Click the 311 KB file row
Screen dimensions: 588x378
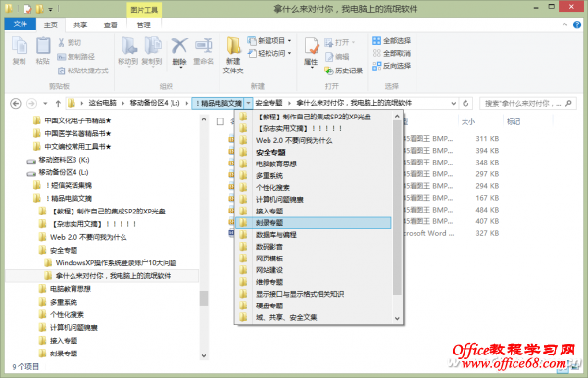pos(487,139)
